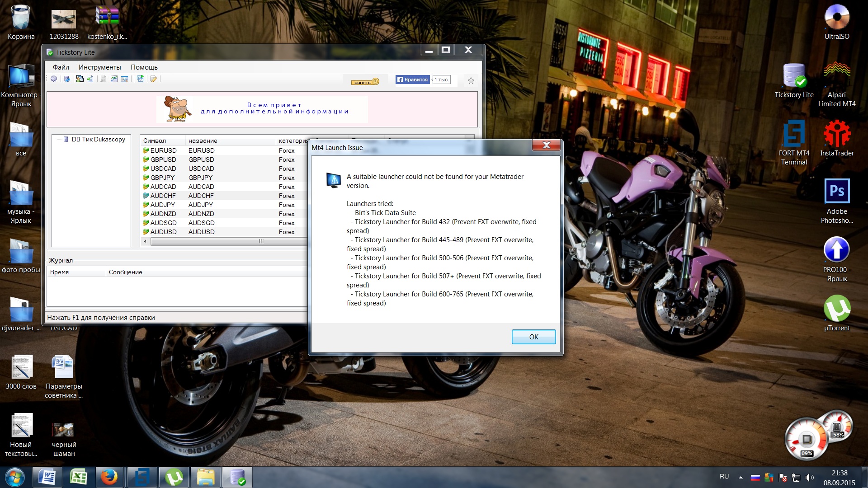Select the AUDJPY symbol row
868x488 pixels.
pyautogui.click(x=224, y=205)
